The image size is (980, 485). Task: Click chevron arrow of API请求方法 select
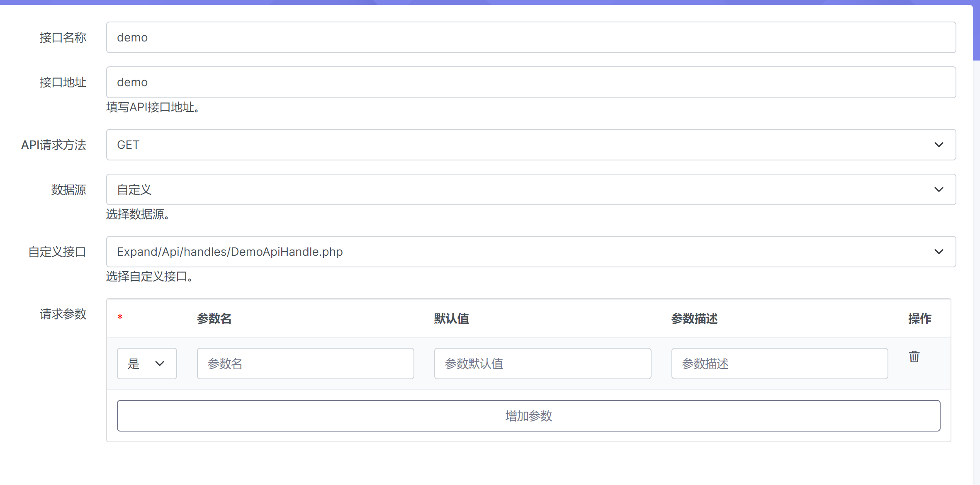point(939,145)
